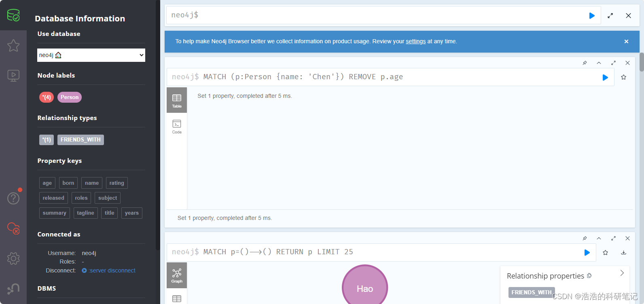
Task: Switch to Table view in MATCH frame
Action: point(177,298)
